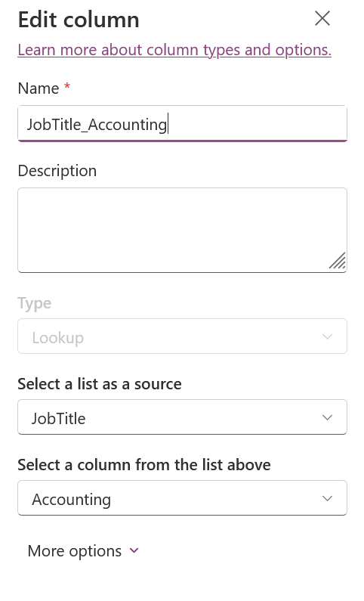This screenshot has width=364, height=601.
Task: Click the "Select a list as a source" label
Action: pyautogui.click(x=100, y=384)
